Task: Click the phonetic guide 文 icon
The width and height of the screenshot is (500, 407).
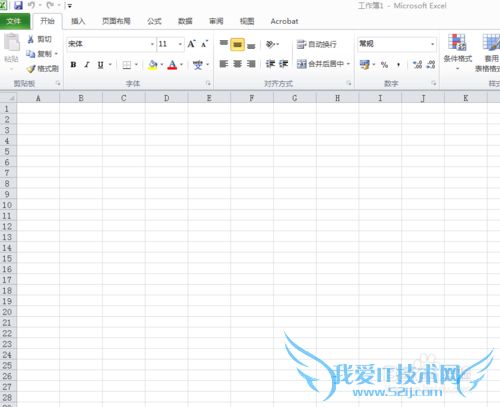Action: click(198, 65)
